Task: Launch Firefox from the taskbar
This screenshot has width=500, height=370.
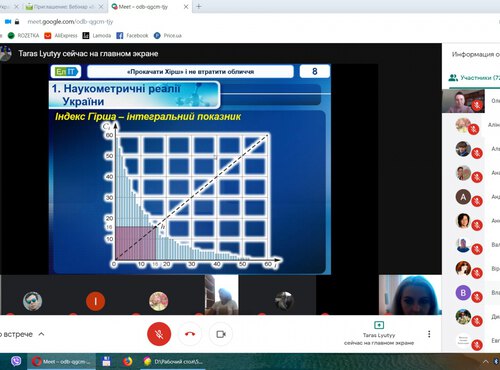Action: point(127,361)
